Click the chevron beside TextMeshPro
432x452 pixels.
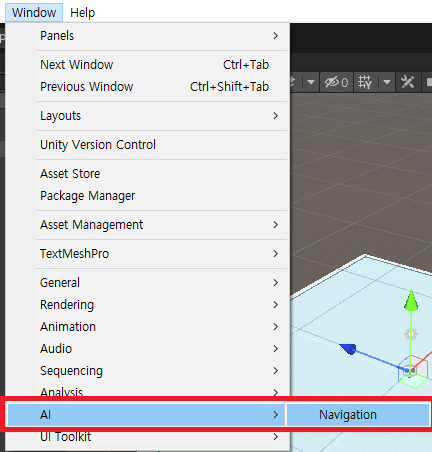275,254
